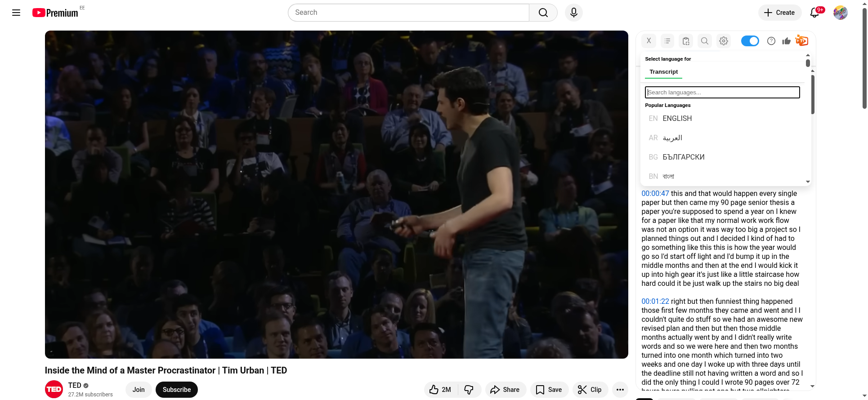Choose БЪЛГАРСКИ in the language list

tap(683, 157)
